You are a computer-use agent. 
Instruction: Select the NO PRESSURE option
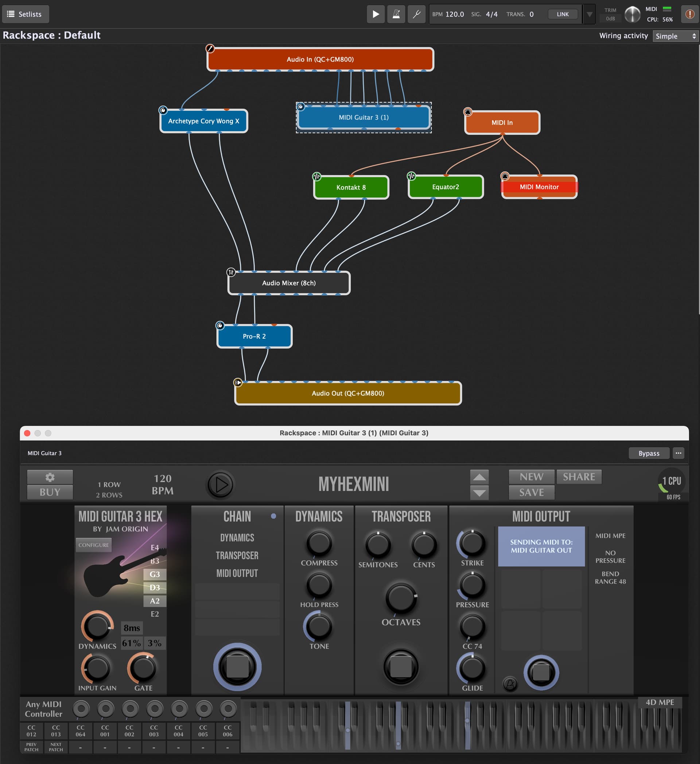pos(610,557)
